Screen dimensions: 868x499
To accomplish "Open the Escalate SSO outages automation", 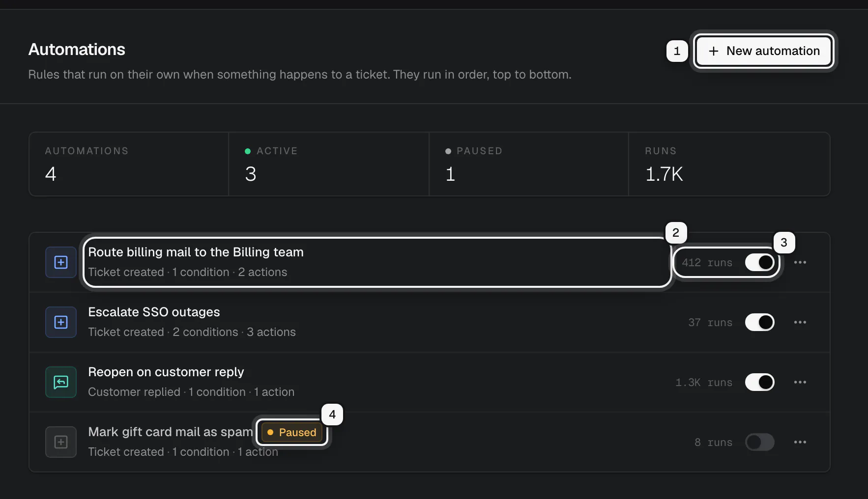I will pyautogui.click(x=192, y=322).
